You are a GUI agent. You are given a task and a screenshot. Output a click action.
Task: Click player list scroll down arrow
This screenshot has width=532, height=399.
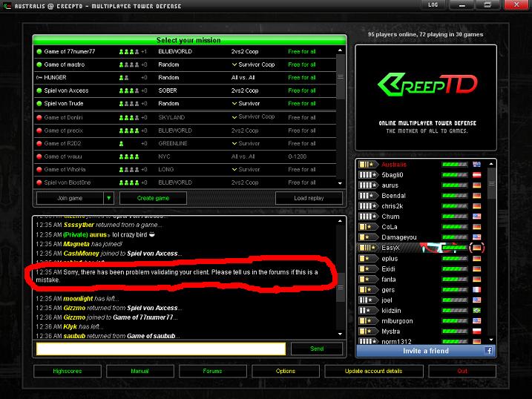click(491, 340)
